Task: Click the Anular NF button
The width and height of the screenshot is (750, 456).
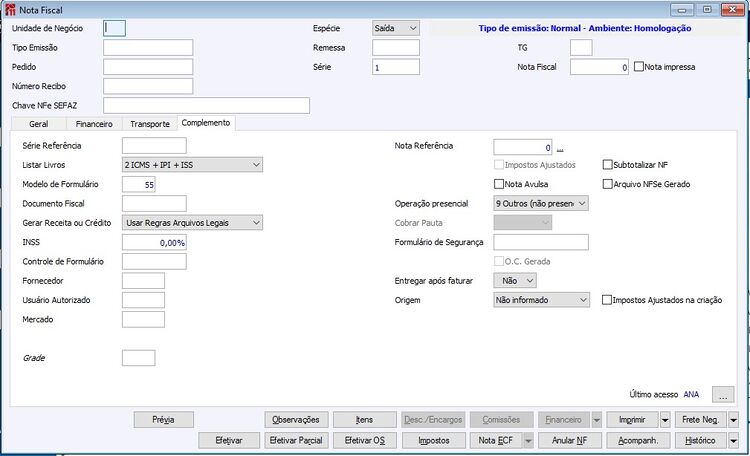Action: click(x=570, y=440)
